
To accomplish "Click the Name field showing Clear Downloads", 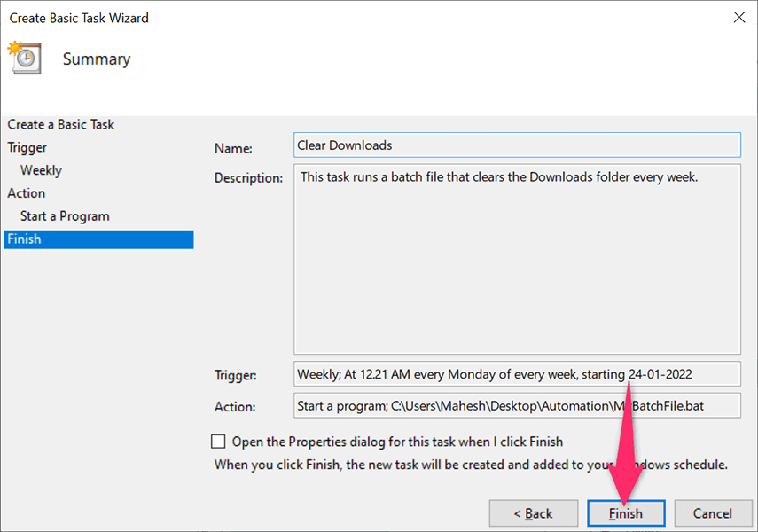I will point(517,145).
